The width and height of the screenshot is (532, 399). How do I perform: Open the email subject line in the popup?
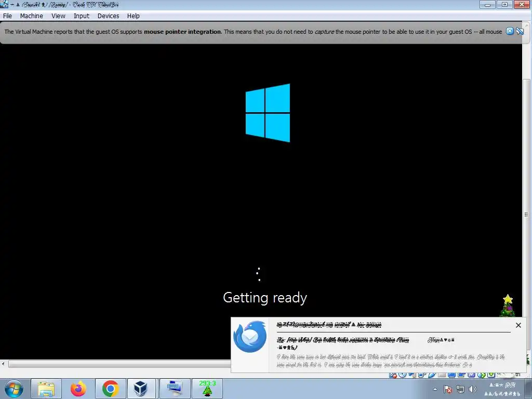(343, 343)
